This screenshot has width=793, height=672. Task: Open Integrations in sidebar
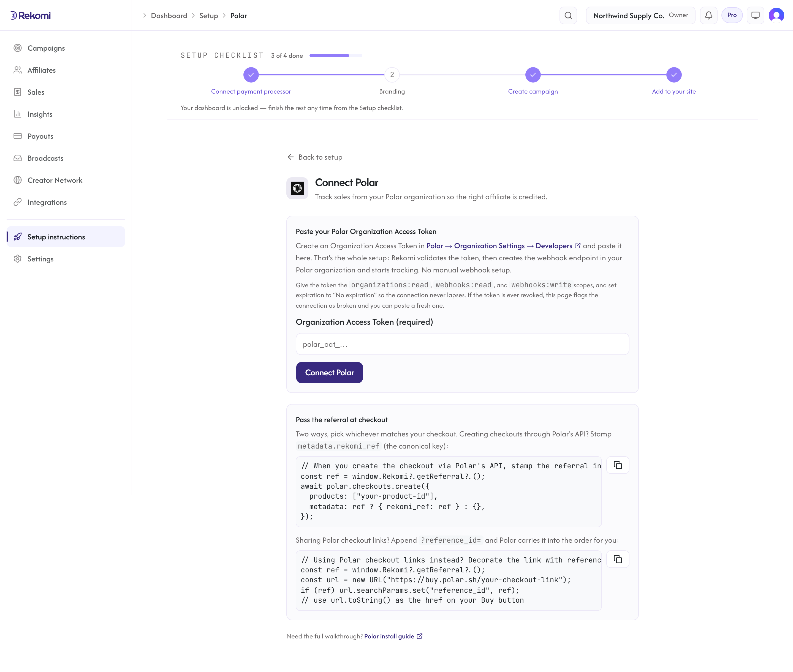[66, 202]
